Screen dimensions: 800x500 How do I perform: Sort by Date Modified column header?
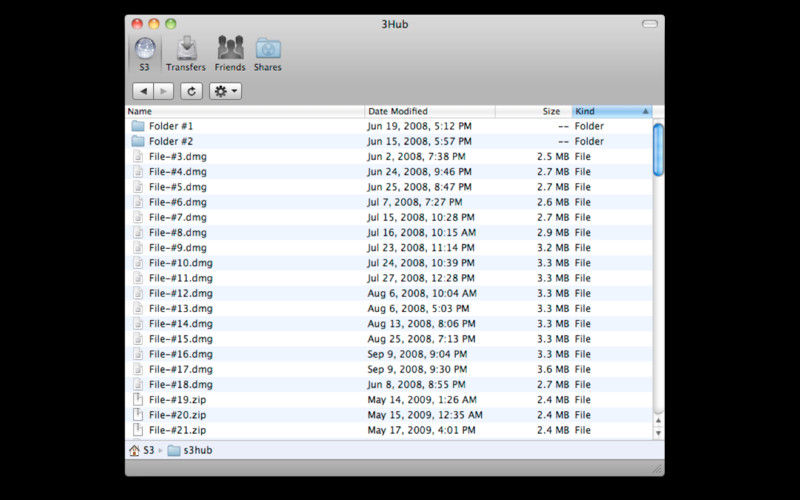pyautogui.click(x=430, y=111)
